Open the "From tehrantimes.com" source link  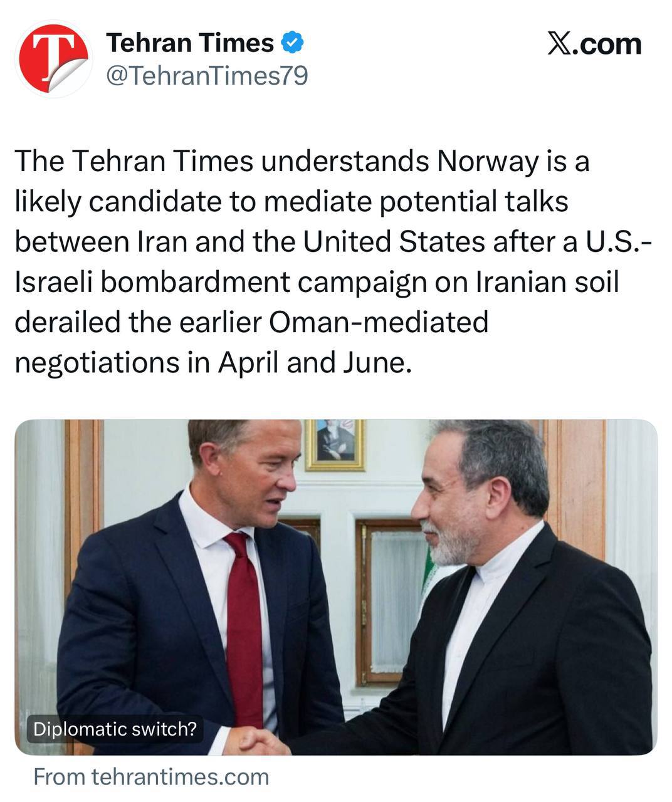pyautogui.click(x=151, y=777)
